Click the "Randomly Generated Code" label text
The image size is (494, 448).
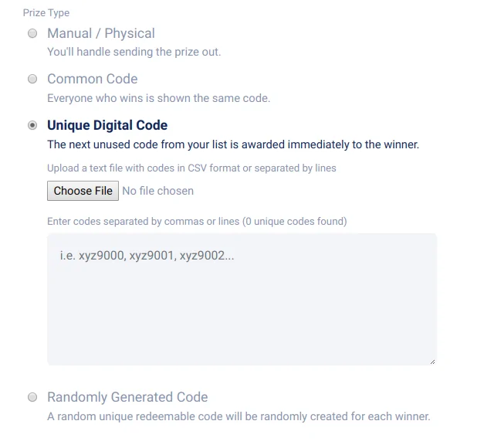click(127, 397)
